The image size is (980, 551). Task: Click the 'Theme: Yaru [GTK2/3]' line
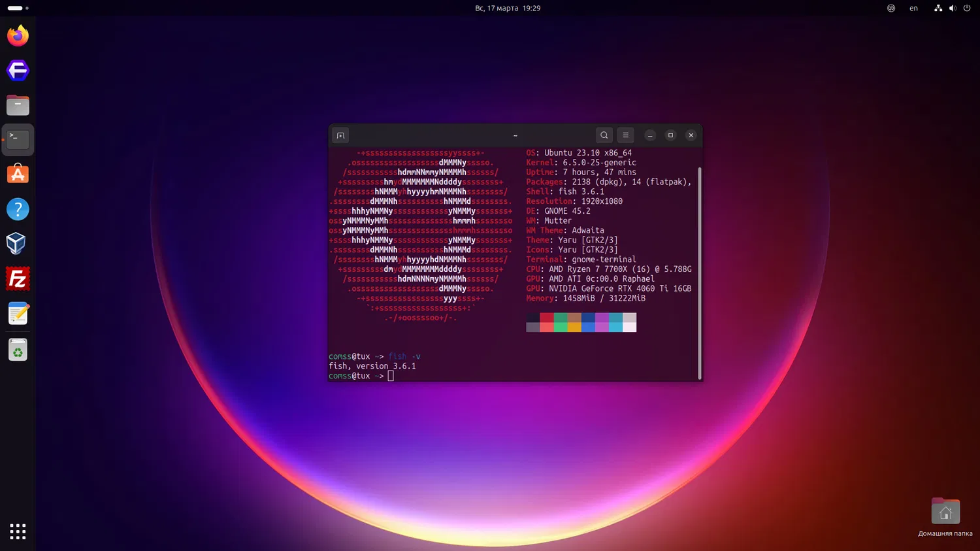click(572, 240)
